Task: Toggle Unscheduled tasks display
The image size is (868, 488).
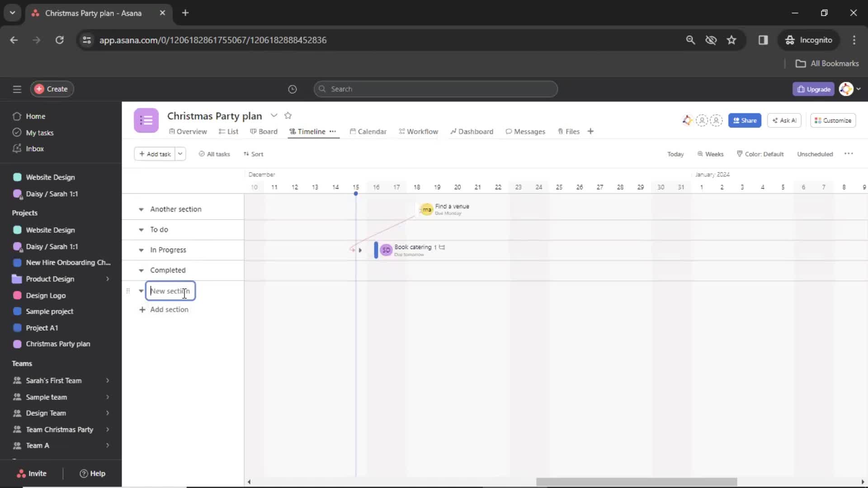Action: click(815, 154)
